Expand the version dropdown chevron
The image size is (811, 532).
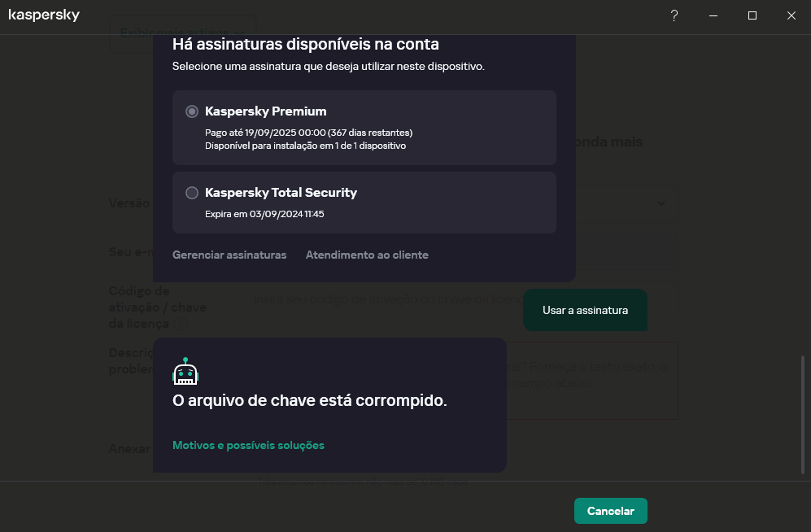[661, 203]
